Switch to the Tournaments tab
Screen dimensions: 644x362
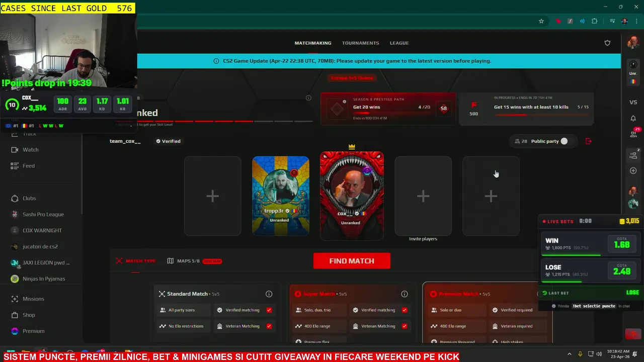pos(360,43)
